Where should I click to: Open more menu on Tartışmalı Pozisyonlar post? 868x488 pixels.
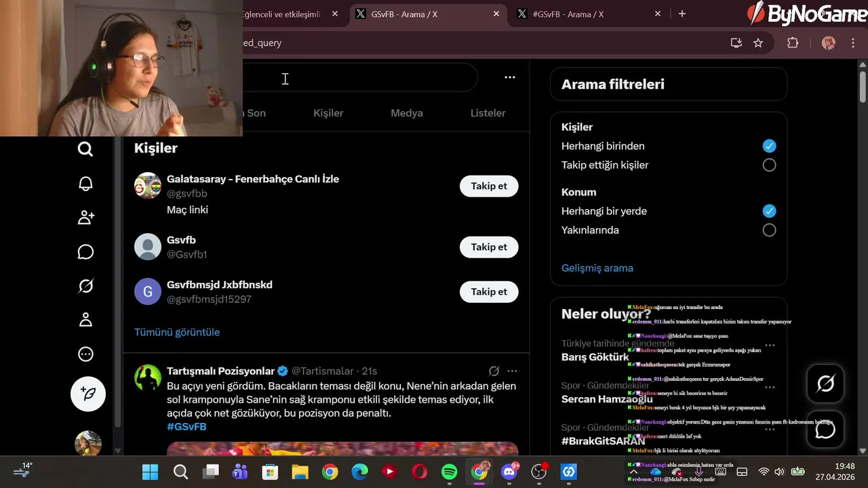[x=512, y=371]
